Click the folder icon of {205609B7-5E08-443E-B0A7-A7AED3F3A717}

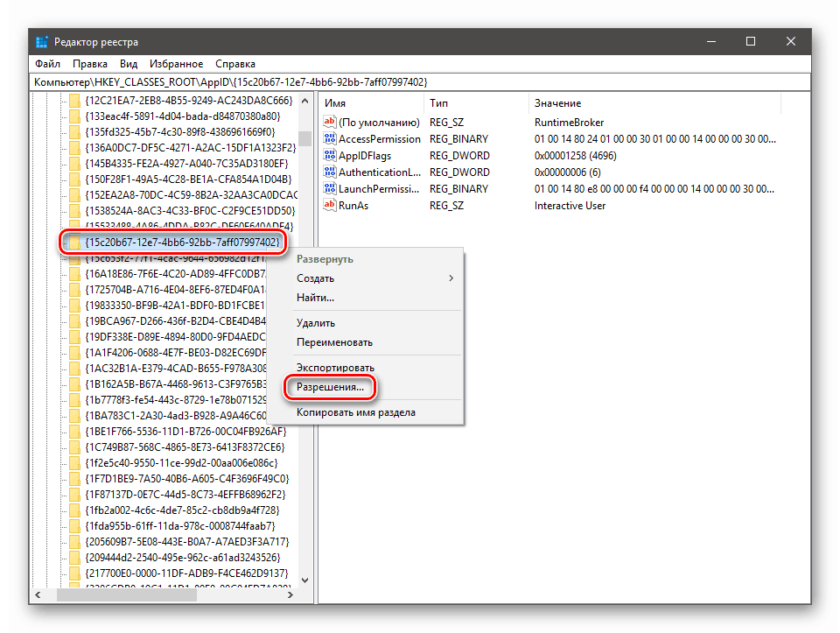tap(74, 541)
